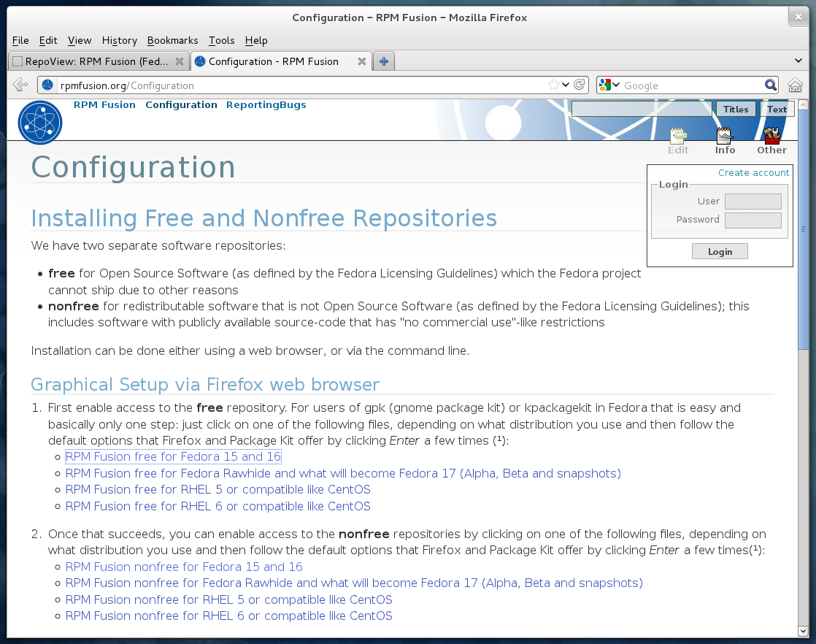Click the Edit notepad icon on the wiki page
Screen dimensions: 816x644
point(678,136)
